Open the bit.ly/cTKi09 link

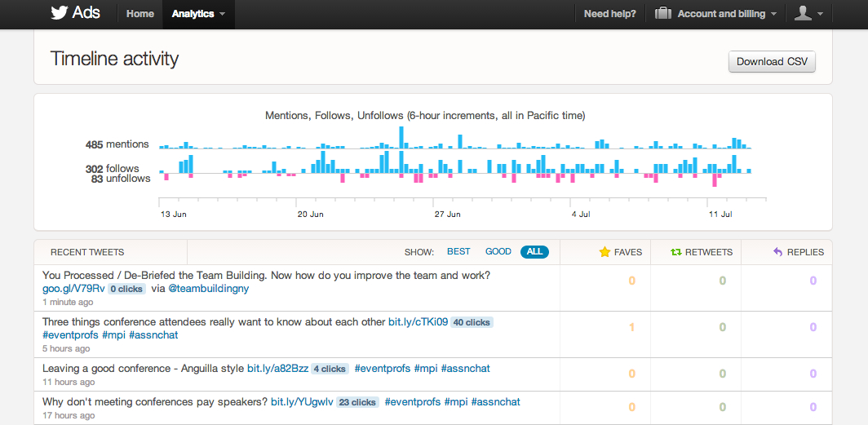pyautogui.click(x=418, y=322)
